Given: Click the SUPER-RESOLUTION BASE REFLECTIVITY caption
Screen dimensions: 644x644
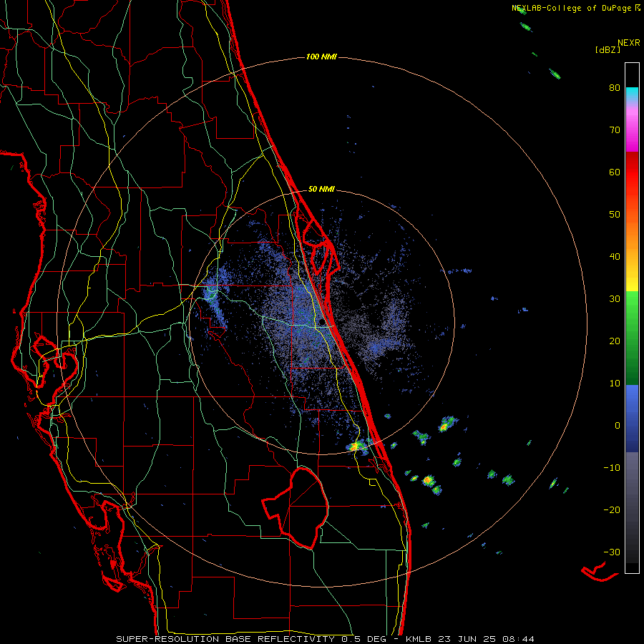Looking at the screenshot, I should click(x=225, y=639).
